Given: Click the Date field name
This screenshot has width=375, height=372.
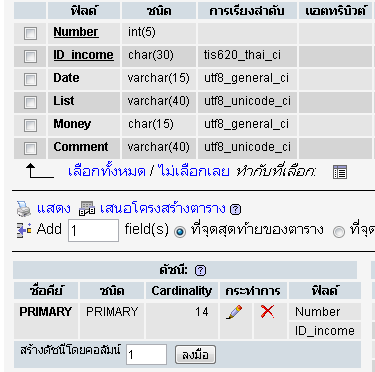Looking at the screenshot, I should [66, 78].
